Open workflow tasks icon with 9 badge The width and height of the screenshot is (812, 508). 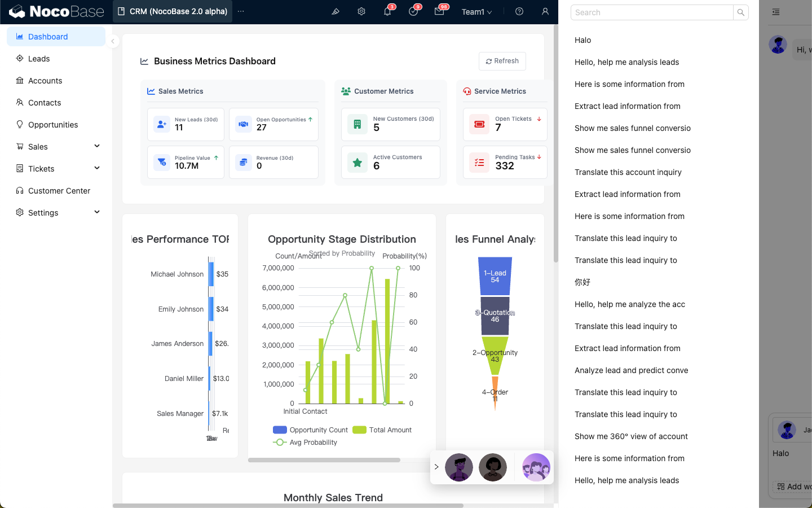413,12
